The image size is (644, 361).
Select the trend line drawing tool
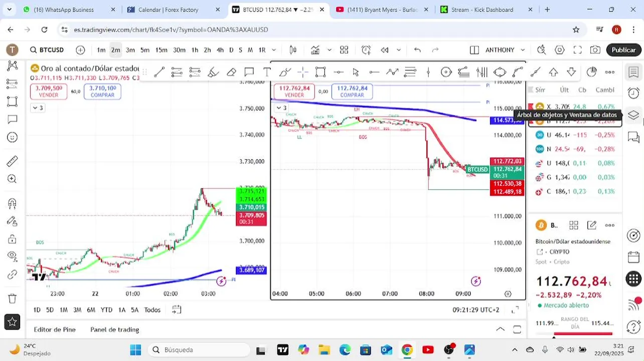tap(159, 72)
